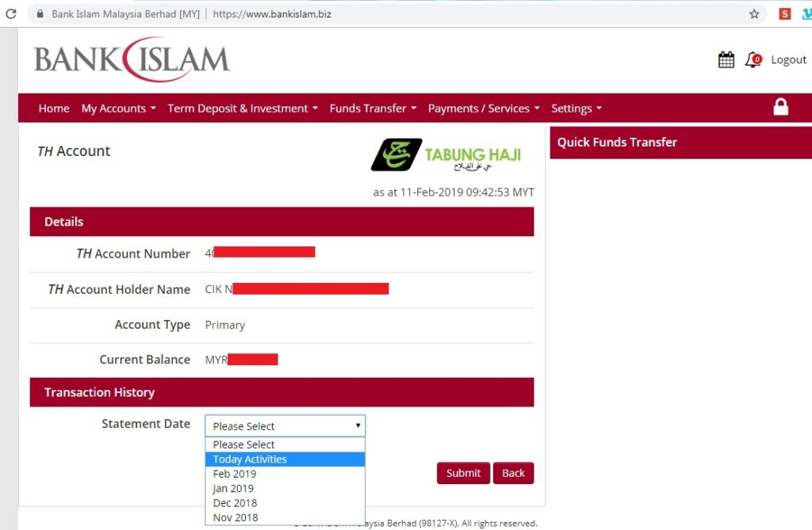Screen dimensions: 812x530
Task: Click the 'Statement Date' label
Action: (x=146, y=424)
